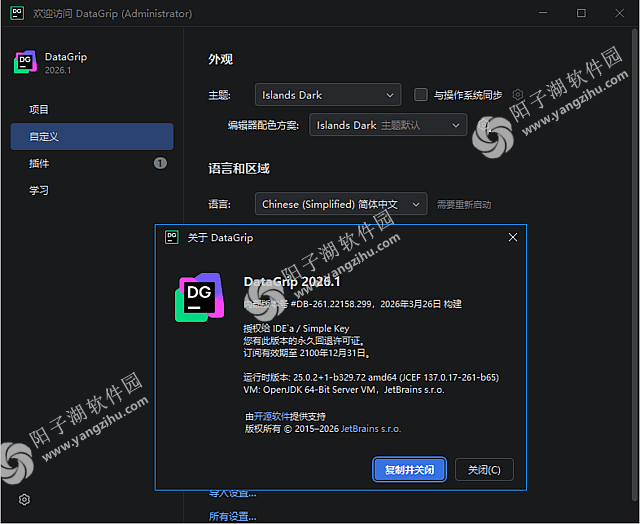640x524 pixels.
Task: Click 授权给 IDE`a / Simple Key text
Action: (x=296, y=329)
